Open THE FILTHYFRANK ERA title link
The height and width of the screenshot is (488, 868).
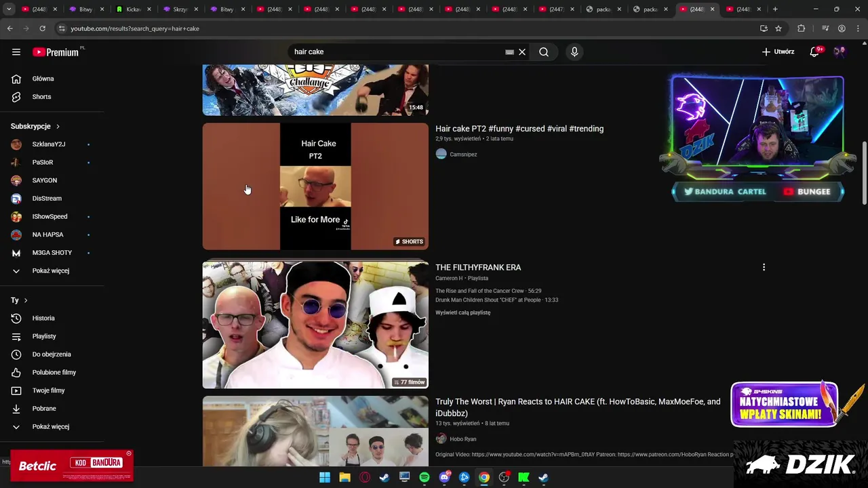[478, 267]
